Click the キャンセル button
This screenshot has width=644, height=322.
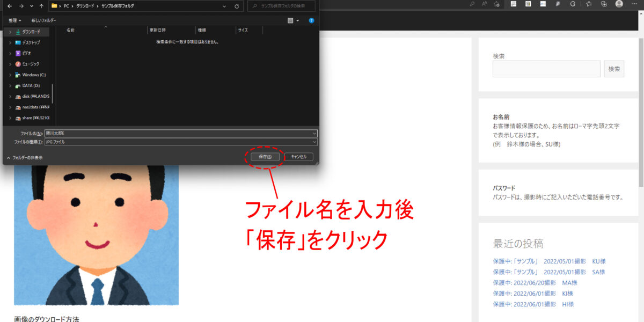coord(298,156)
